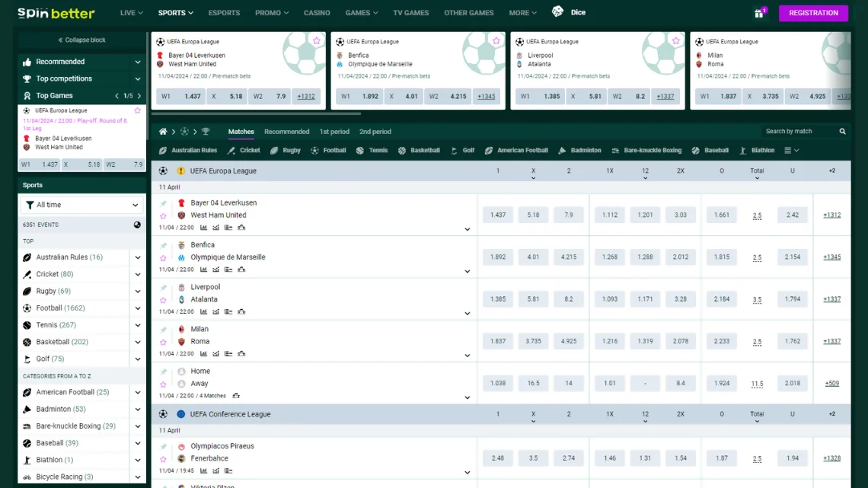Open the list icon for Milan vs Roma row

[x=228, y=353]
